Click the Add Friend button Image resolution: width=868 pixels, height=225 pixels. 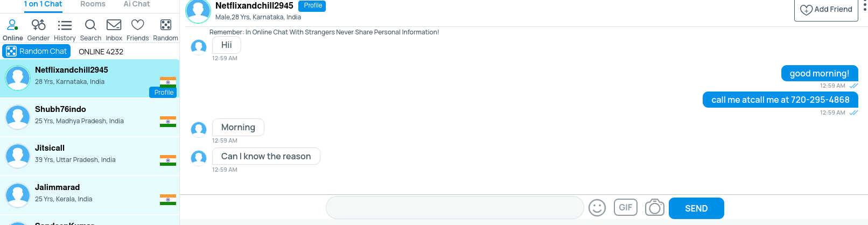coord(826,10)
